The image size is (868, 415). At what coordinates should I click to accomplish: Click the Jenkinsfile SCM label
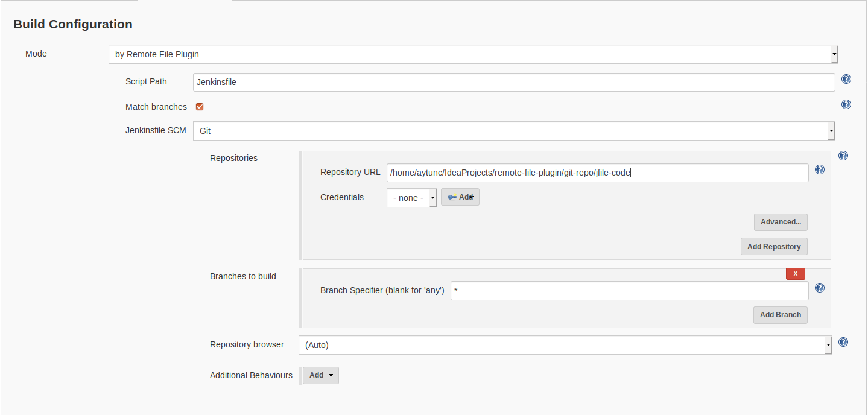coord(156,130)
